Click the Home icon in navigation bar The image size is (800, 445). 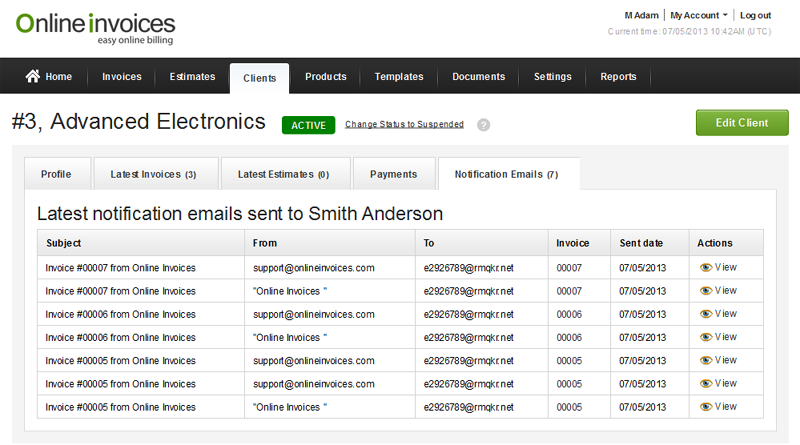33,77
